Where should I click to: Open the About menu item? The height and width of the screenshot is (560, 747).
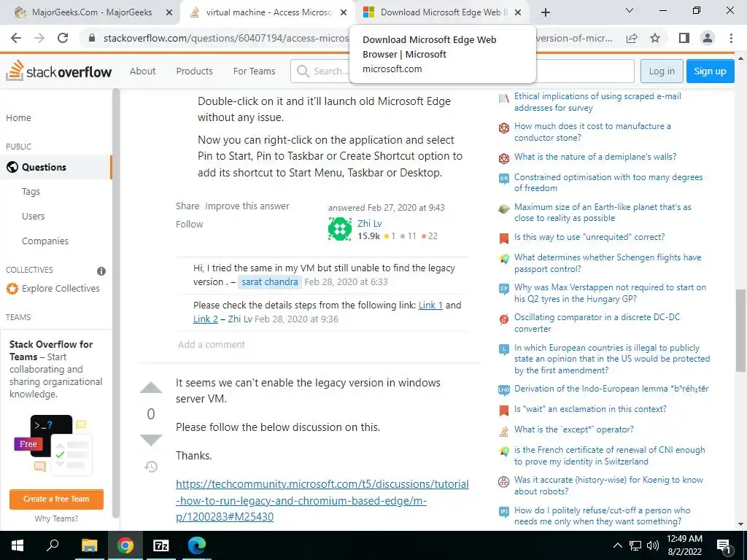(x=142, y=71)
